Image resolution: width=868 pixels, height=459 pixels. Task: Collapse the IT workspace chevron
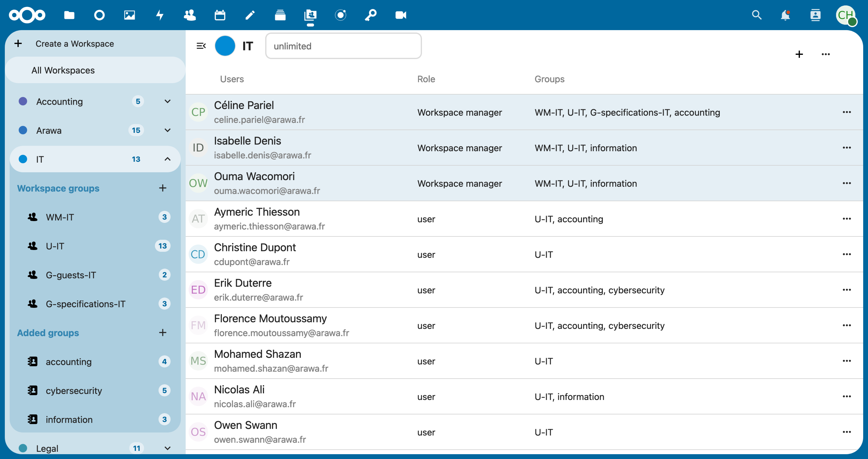point(167,159)
